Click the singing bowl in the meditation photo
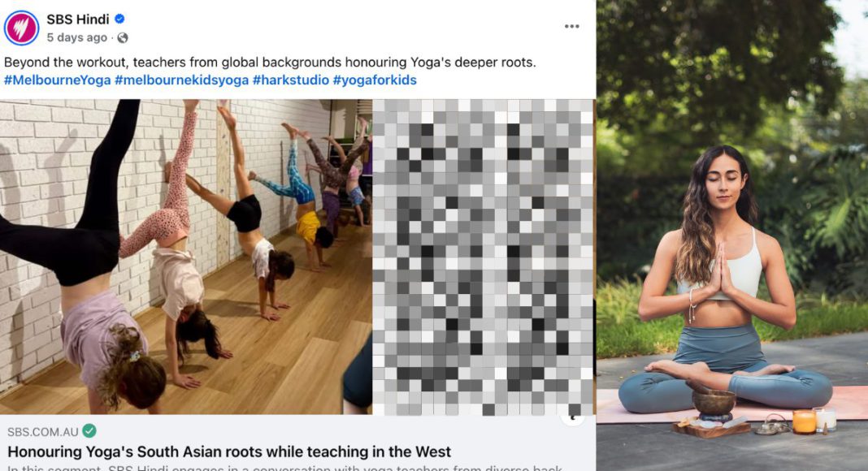868x471 pixels. click(x=714, y=402)
